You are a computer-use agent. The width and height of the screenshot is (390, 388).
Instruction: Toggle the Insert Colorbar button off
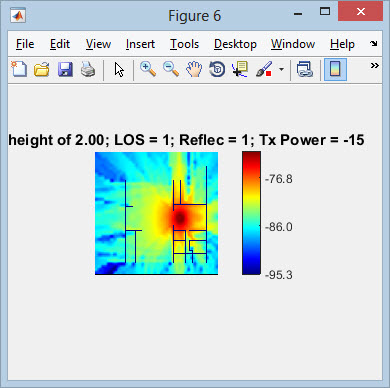(335, 69)
